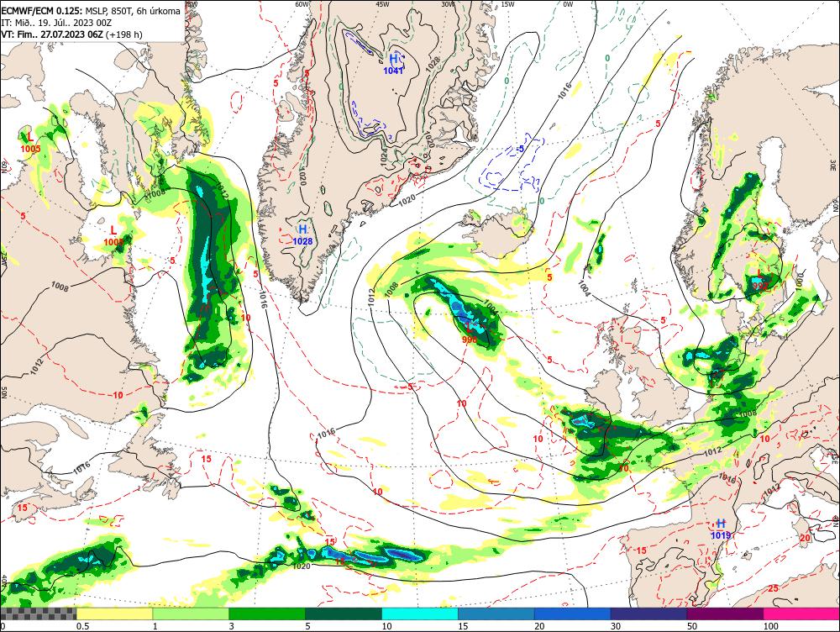Select the dark green 5–10 legend swatch

pyautogui.click(x=344, y=614)
